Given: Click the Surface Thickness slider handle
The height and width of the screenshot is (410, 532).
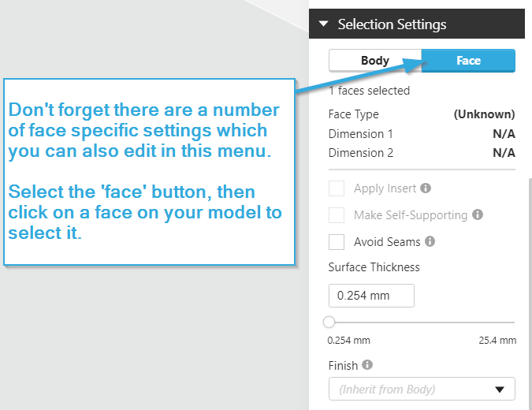Looking at the screenshot, I should [x=329, y=322].
